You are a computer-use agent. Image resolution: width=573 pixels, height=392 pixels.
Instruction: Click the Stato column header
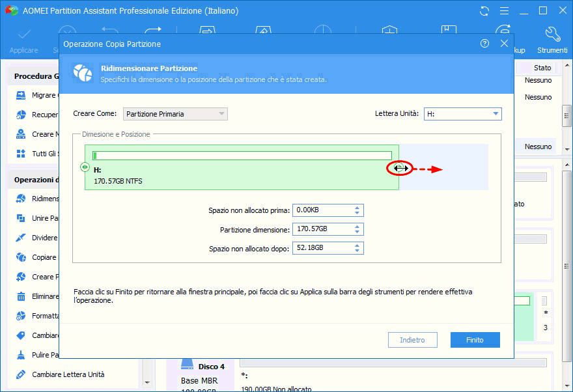(x=542, y=68)
